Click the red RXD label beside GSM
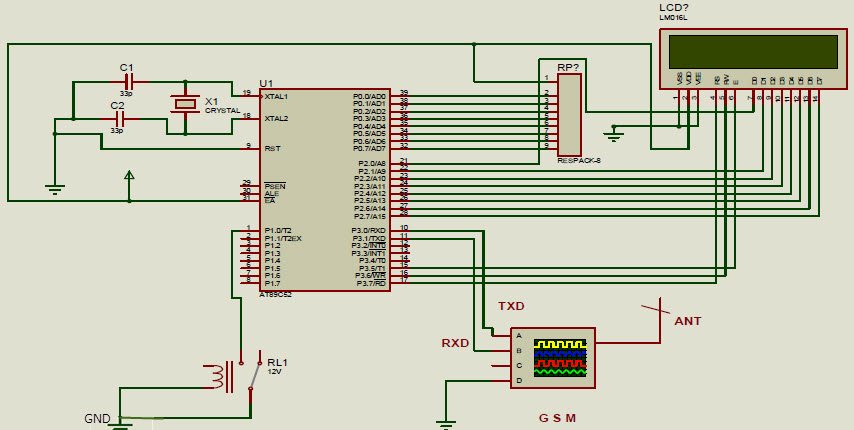Screen dimensions: 854x430 (x=455, y=343)
